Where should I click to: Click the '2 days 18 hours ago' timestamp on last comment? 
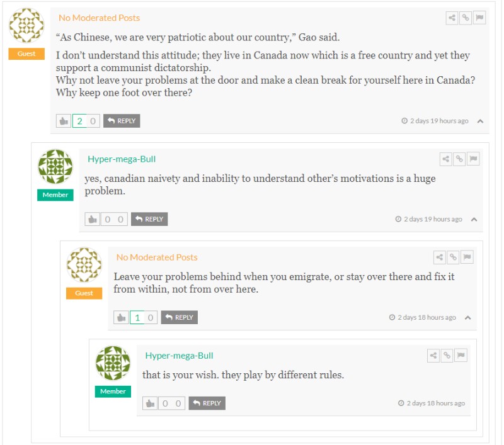[x=435, y=403]
